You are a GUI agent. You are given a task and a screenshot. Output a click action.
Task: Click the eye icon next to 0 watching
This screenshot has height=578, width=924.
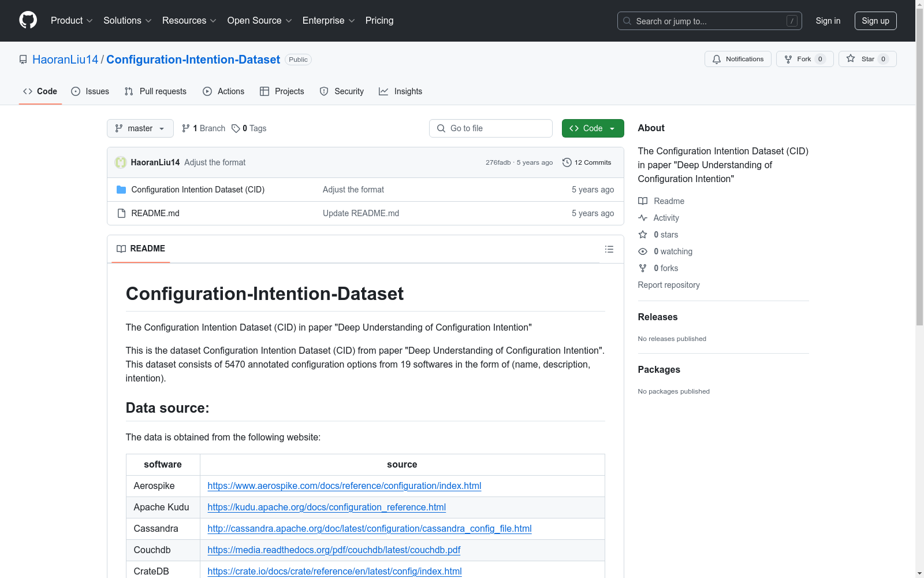643,251
